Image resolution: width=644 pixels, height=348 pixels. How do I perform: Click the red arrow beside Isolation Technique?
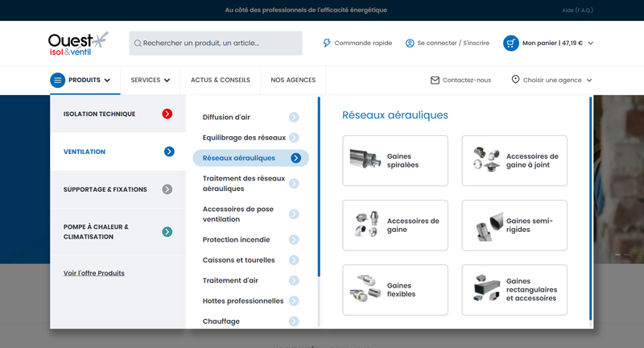tap(167, 114)
